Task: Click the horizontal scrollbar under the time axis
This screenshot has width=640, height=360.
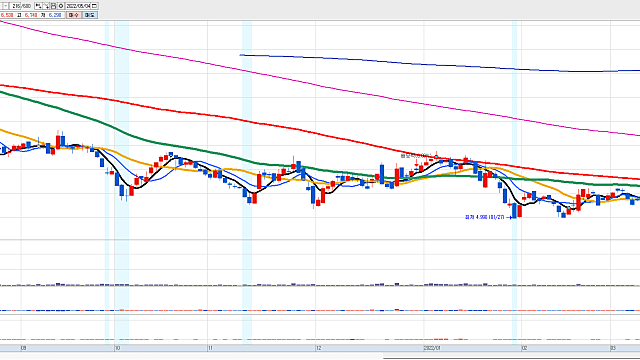Action: point(511,358)
